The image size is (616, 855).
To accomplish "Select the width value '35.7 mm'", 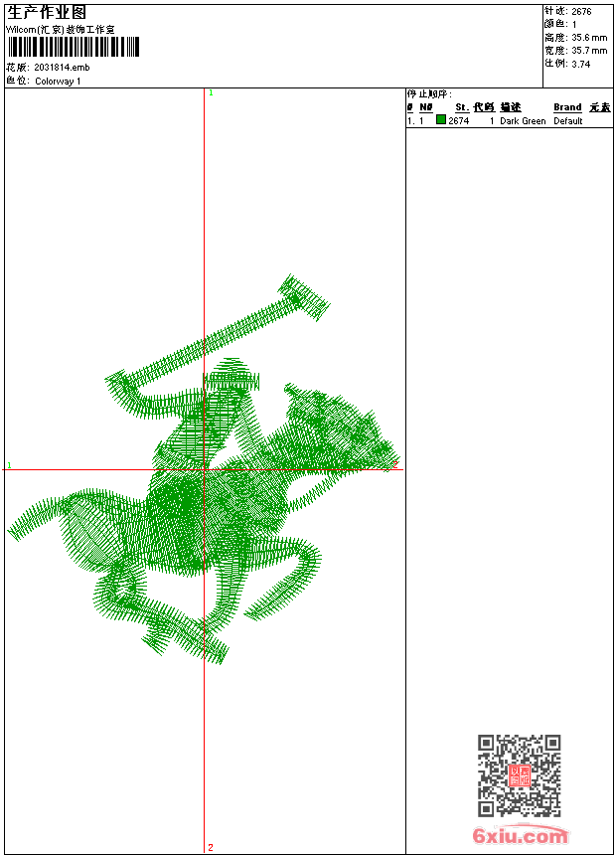I will 589,51.
